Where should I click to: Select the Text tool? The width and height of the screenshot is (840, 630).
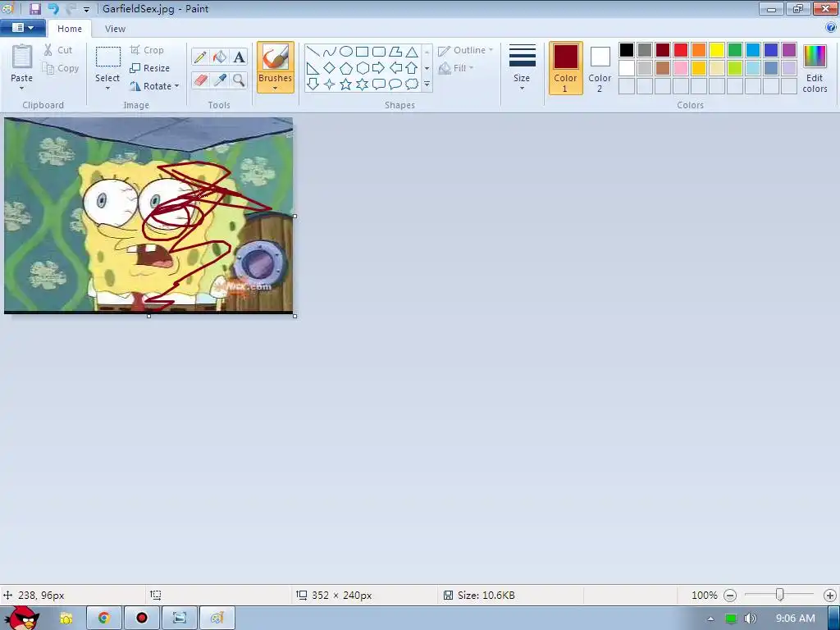coord(239,57)
